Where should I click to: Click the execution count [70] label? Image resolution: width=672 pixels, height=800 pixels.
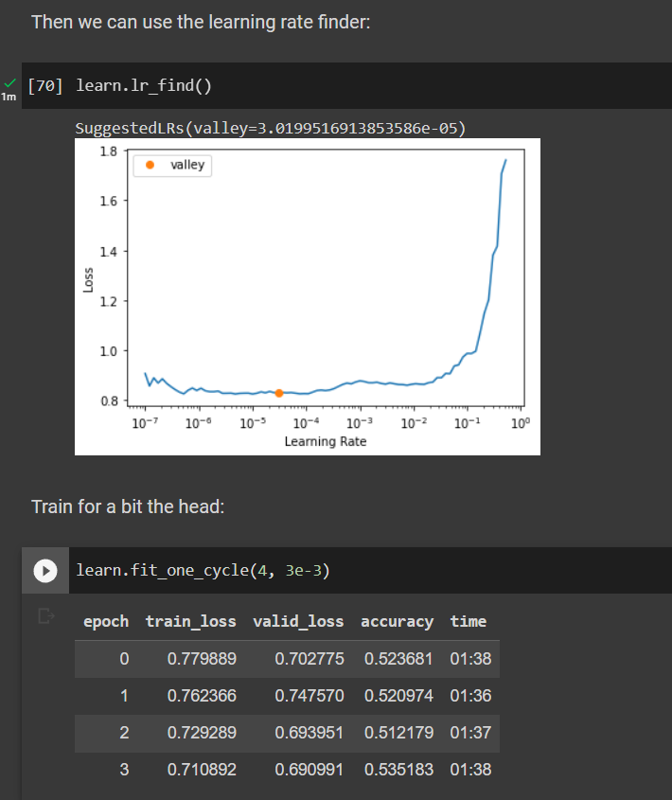pos(43,85)
